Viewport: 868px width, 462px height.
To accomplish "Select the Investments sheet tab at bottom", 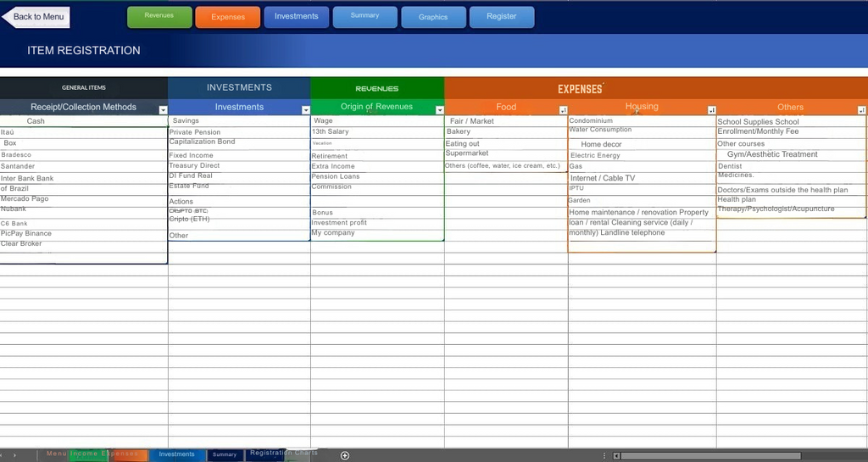I will [x=176, y=455].
